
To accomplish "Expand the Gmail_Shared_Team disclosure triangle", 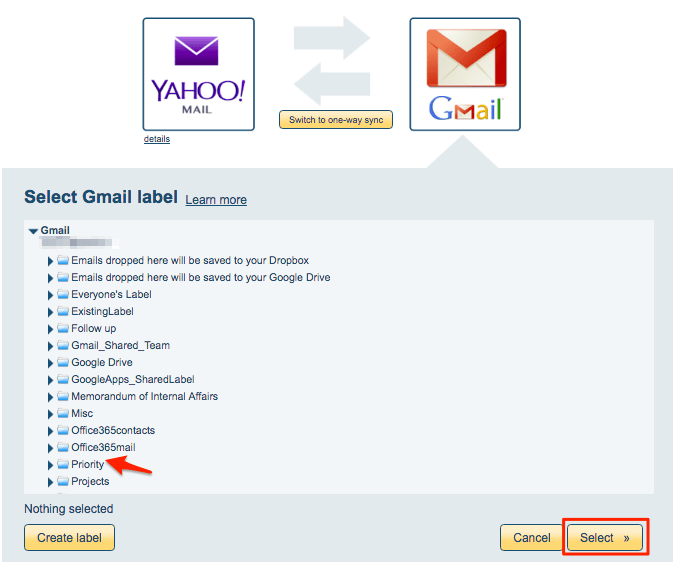I will 50,346.
